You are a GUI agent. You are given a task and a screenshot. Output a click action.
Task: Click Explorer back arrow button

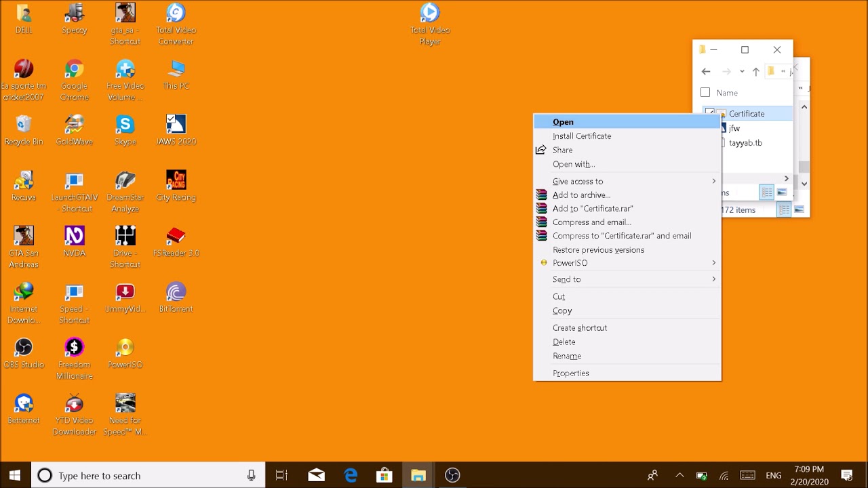706,71
